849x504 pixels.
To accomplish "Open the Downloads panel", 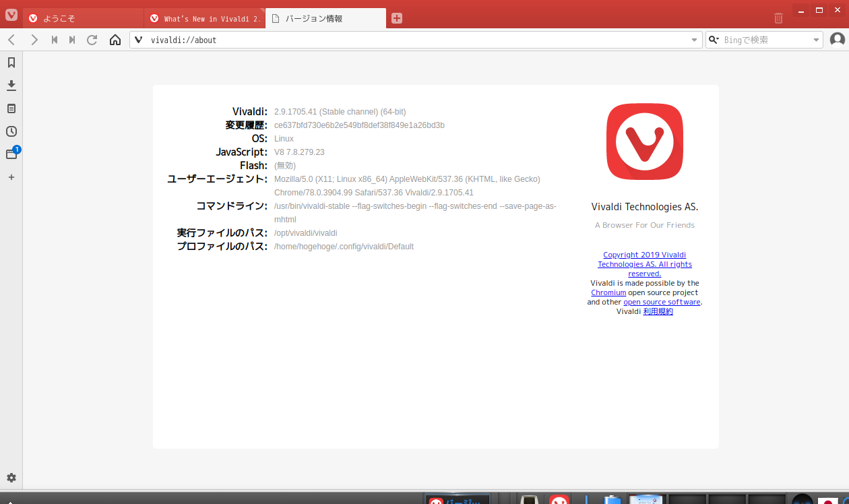I will point(11,86).
